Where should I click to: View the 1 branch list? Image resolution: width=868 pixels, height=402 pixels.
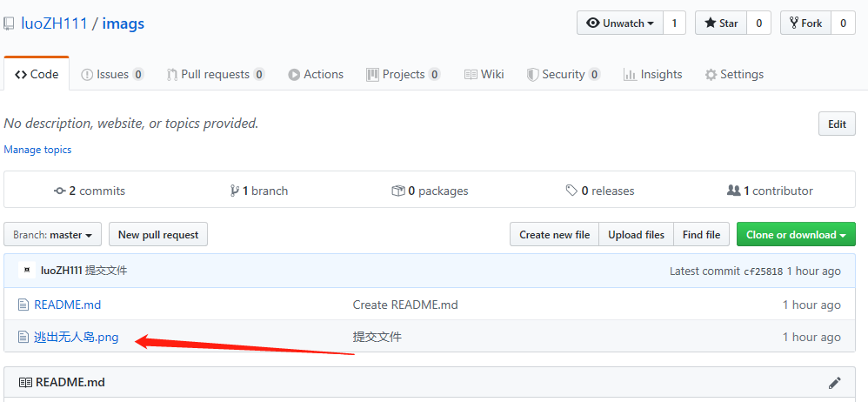(258, 191)
